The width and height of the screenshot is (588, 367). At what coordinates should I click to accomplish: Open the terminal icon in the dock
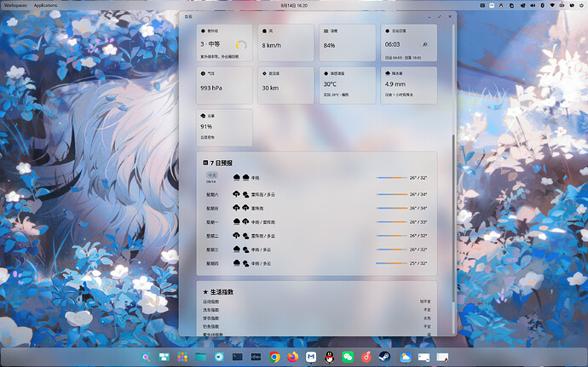pyautogui.click(x=238, y=358)
